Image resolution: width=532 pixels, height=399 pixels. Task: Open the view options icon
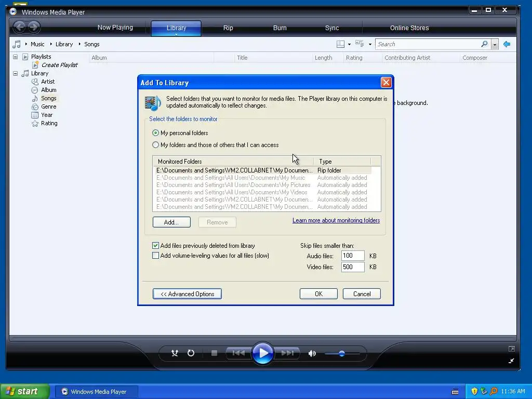[360, 44]
